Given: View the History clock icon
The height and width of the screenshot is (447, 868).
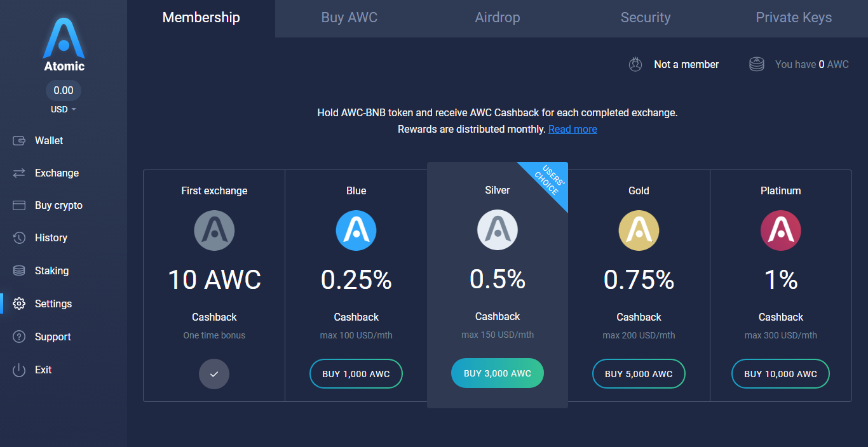Looking at the screenshot, I should tap(19, 238).
